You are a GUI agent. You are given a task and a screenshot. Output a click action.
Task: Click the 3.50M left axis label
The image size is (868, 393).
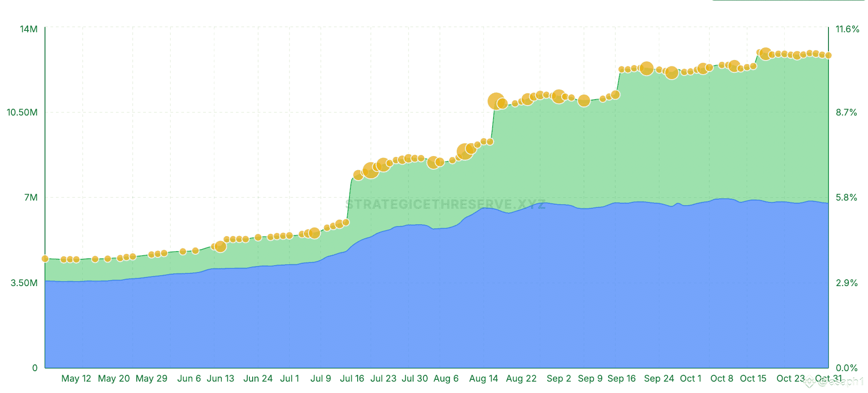(x=25, y=283)
